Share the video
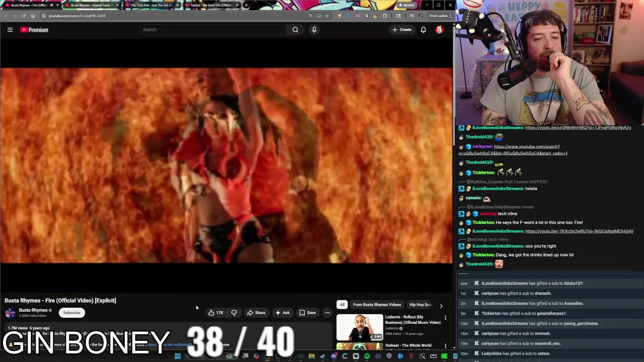 pos(256,313)
